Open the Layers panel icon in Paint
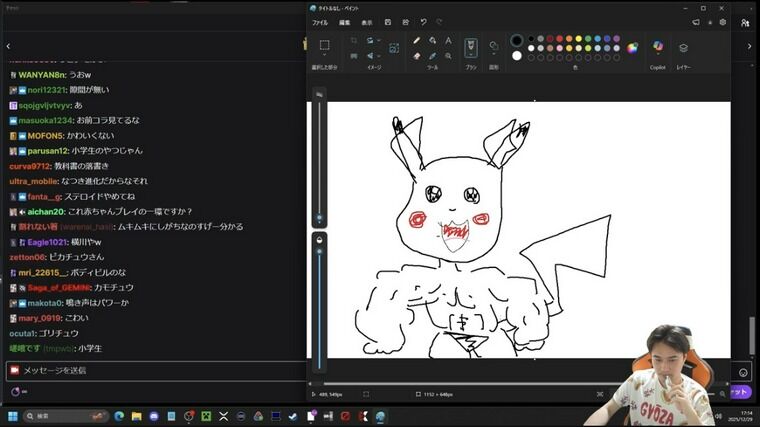The height and width of the screenshot is (427, 760). pos(683,48)
